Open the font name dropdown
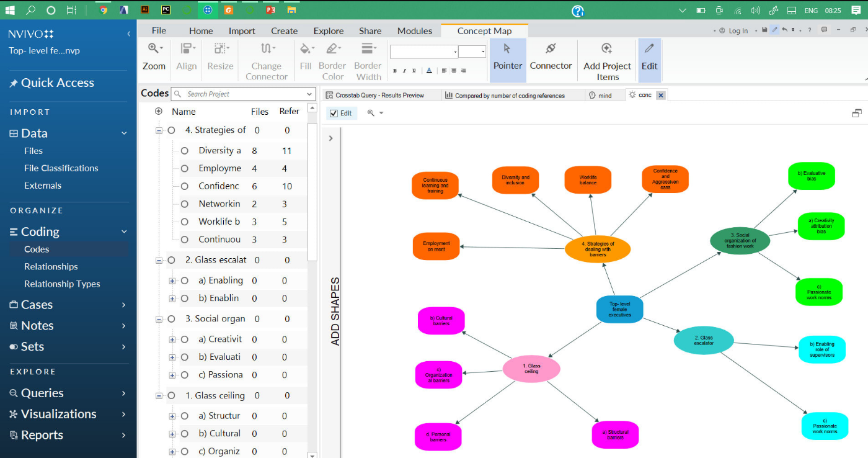Viewport: 868px width, 458px height. [x=455, y=52]
